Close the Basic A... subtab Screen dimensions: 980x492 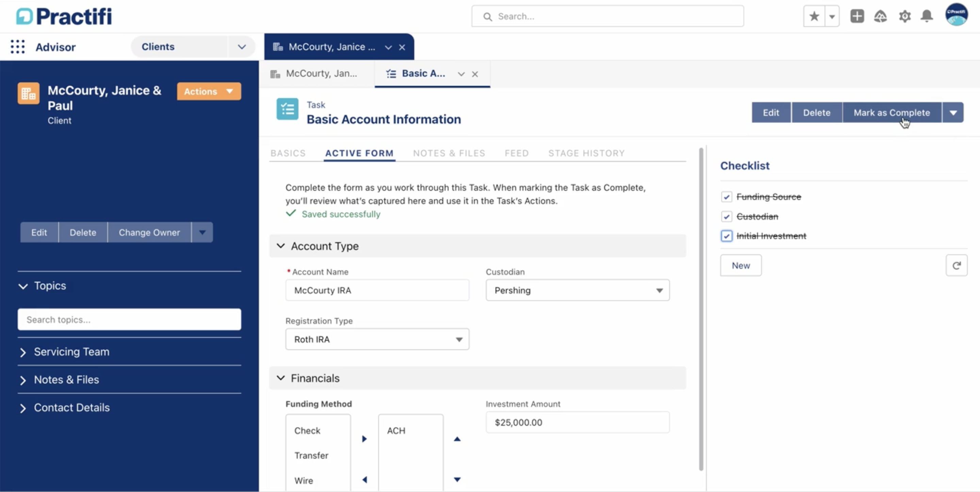475,74
